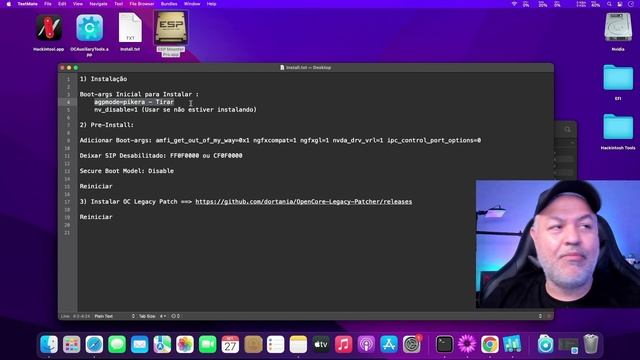Open Reminders from the dock
This screenshot has height=360, width=640.
click(276, 344)
